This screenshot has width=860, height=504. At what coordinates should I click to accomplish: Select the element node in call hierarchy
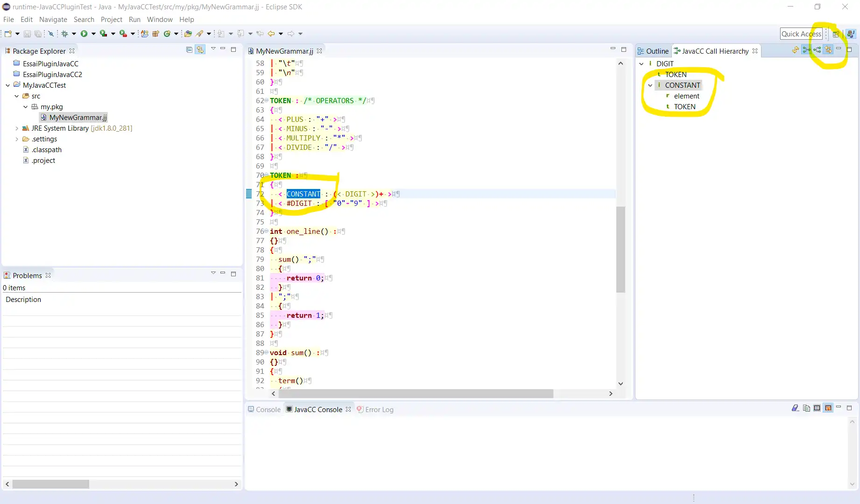(686, 96)
